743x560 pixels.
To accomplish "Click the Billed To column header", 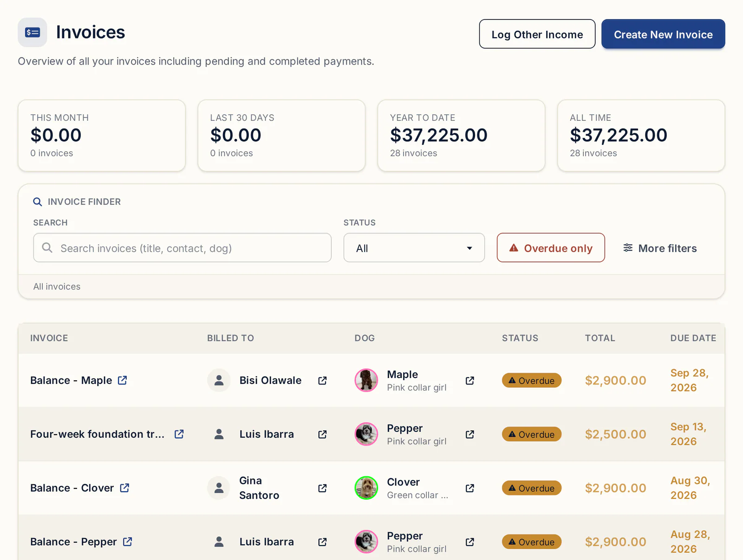I will point(231,338).
